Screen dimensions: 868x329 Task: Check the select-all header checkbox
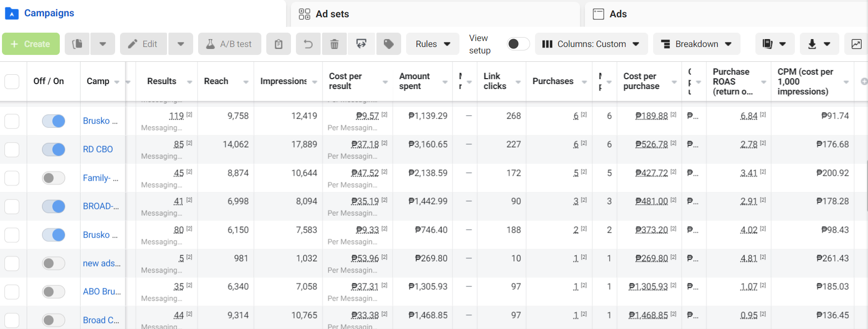(12, 81)
